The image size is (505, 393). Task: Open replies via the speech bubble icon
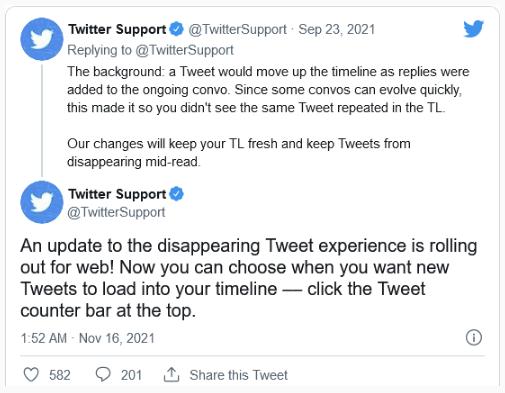[x=103, y=375]
